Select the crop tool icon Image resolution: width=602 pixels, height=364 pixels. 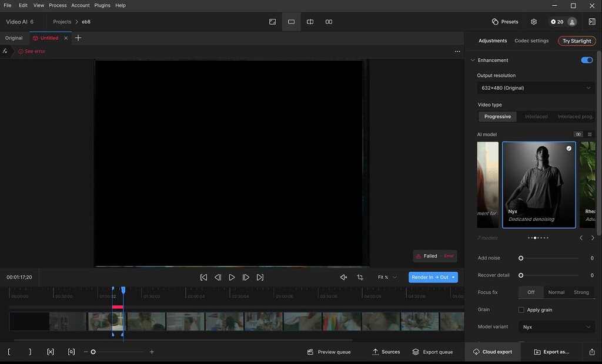click(360, 277)
